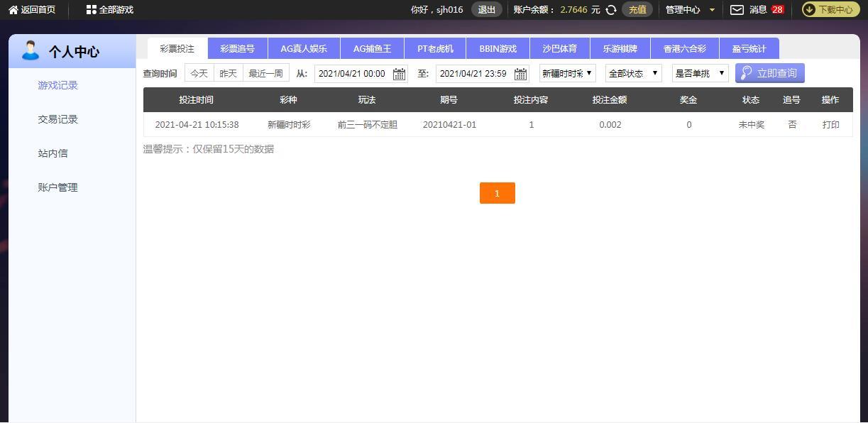
Task: Click the 温馨提示 notice text
Action: (x=209, y=149)
